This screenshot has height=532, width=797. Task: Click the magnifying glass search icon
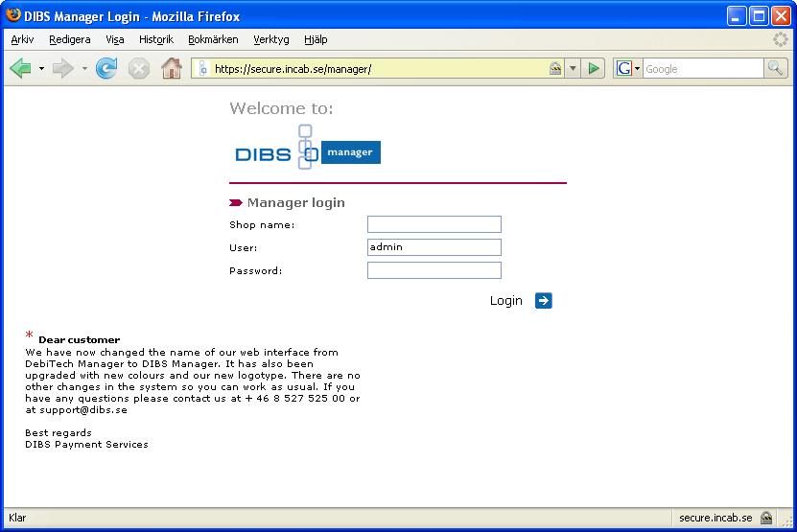click(x=776, y=68)
